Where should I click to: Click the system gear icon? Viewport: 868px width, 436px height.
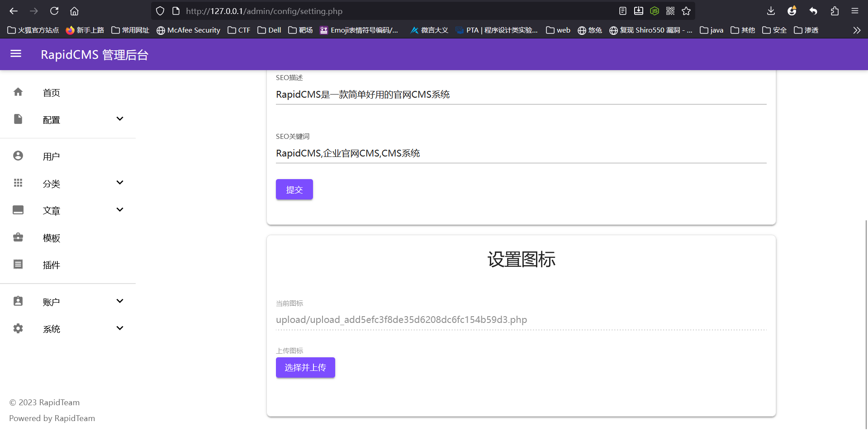(x=18, y=328)
